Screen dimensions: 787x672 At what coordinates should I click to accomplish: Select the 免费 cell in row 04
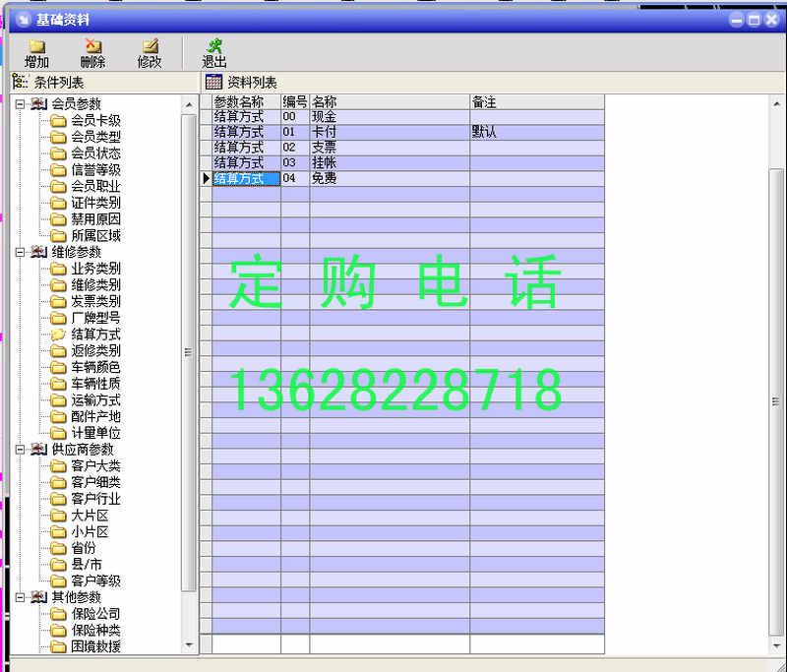point(390,179)
